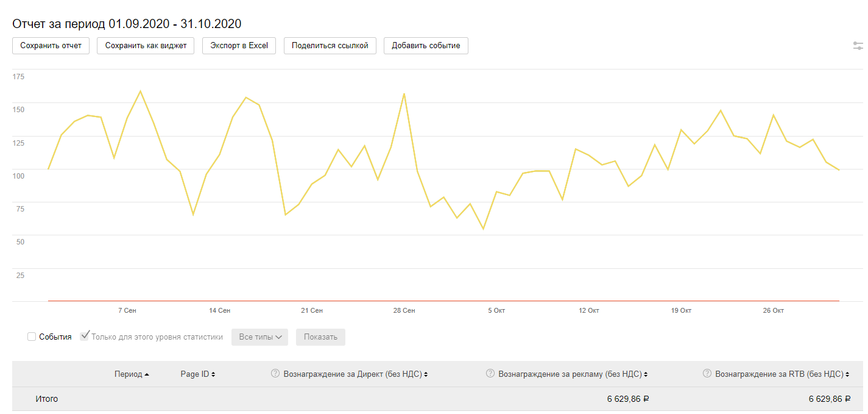Click the Показать button
The image size is (868, 414).
[320, 337]
